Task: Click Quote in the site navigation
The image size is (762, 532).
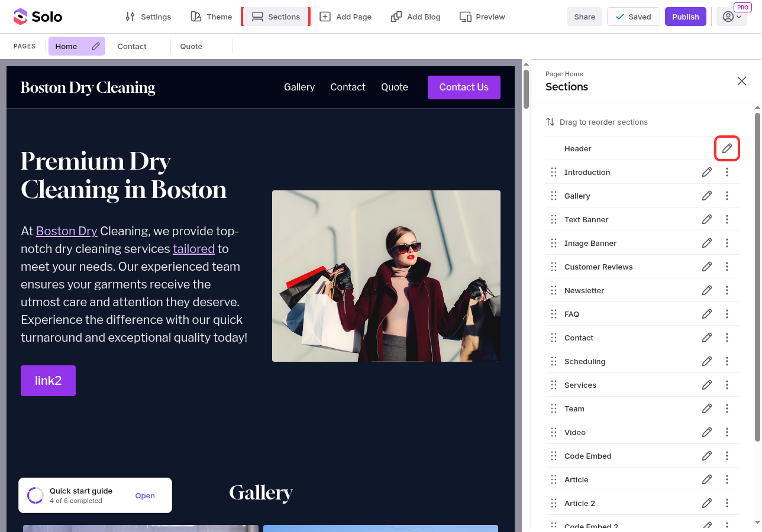Action: tap(395, 87)
